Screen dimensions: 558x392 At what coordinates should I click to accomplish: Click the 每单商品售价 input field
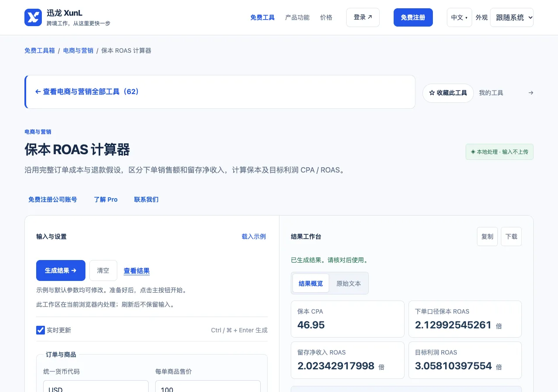[x=208, y=386]
